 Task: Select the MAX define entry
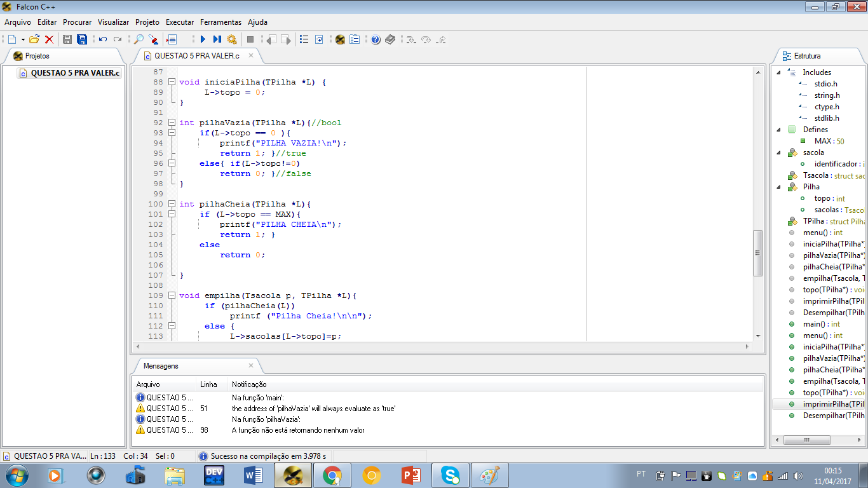pos(829,141)
